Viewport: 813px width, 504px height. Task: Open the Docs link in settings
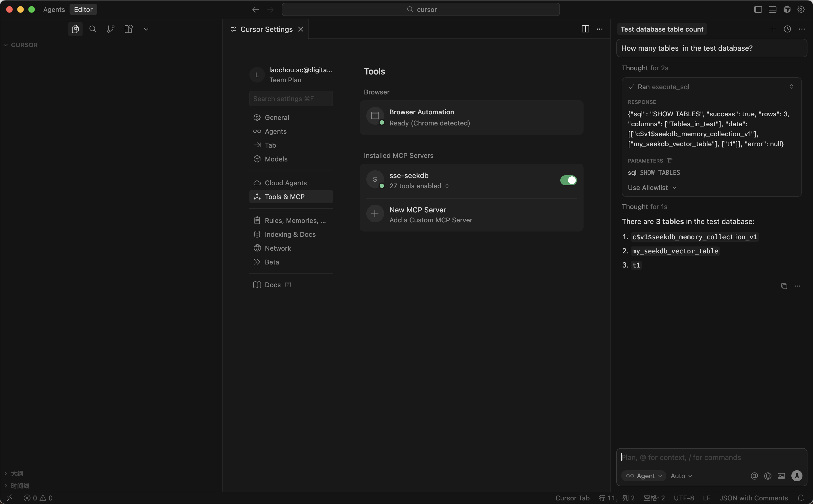point(272,285)
